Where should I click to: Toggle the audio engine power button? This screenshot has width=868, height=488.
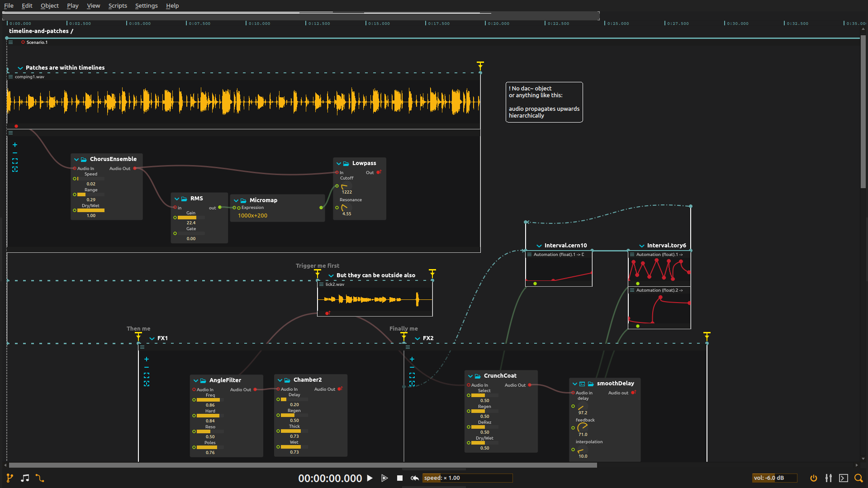click(814, 478)
